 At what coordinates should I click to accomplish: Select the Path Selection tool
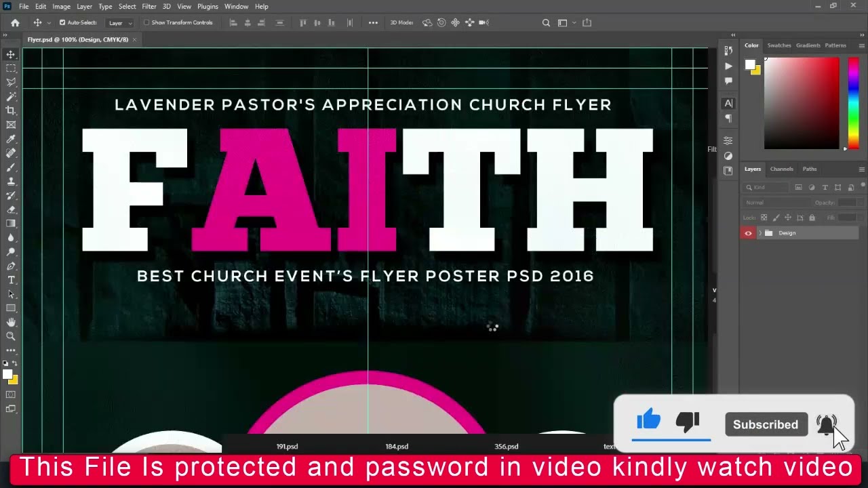(11, 294)
